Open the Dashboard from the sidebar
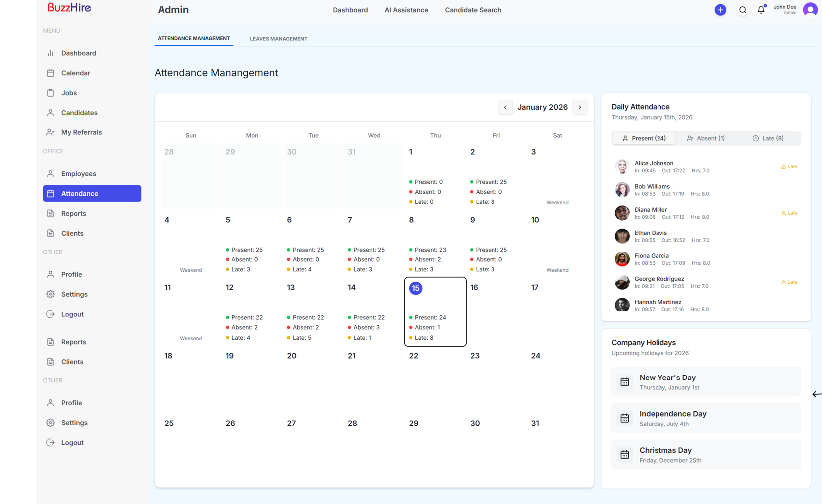Image resolution: width=822 pixels, height=504 pixels. (78, 53)
